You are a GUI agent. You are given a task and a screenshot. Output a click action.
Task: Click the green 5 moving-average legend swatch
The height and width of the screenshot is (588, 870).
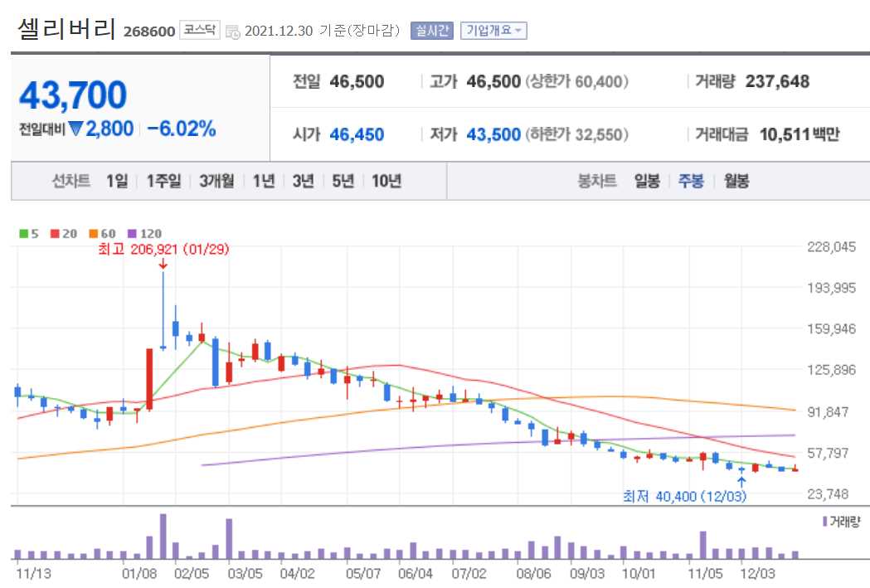[24, 234]
